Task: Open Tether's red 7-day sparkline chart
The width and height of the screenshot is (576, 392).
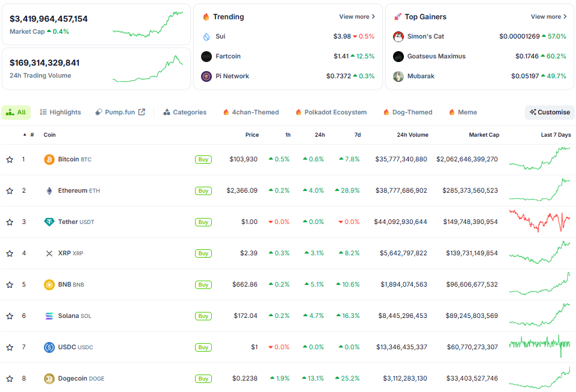Action: click(539, 222)
